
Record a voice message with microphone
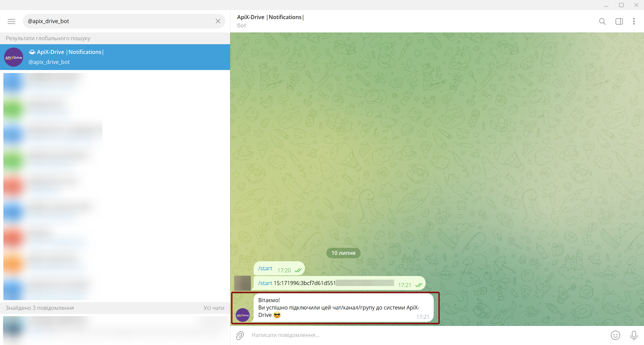(634, 335)
